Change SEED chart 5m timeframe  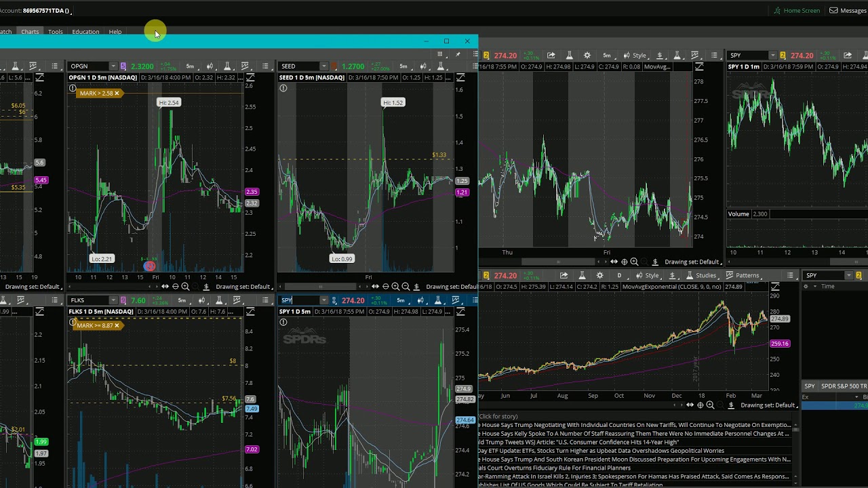pyautogui.click(x=403, y=66)
